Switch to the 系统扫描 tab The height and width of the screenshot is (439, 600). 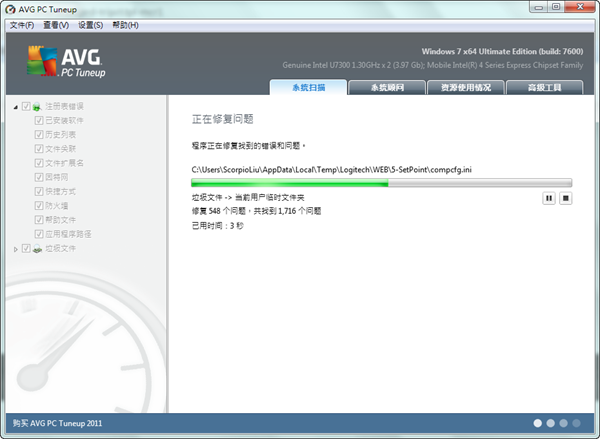(x=308, y=87)
